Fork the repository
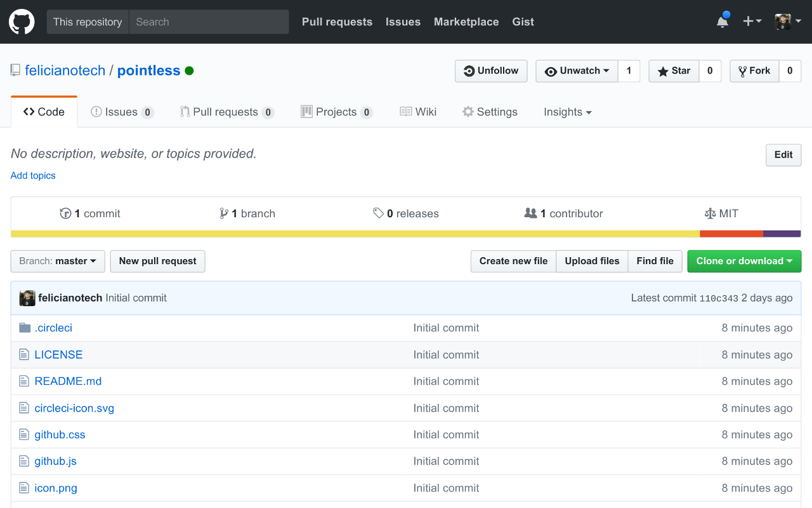The image size is (812, 508). [x=754, y=71]
